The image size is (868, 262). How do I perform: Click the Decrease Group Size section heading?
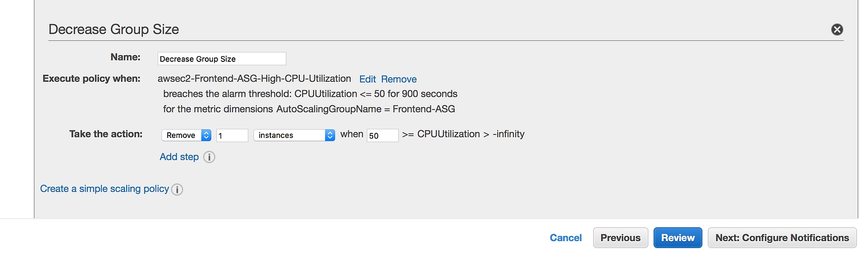(113, 30)
